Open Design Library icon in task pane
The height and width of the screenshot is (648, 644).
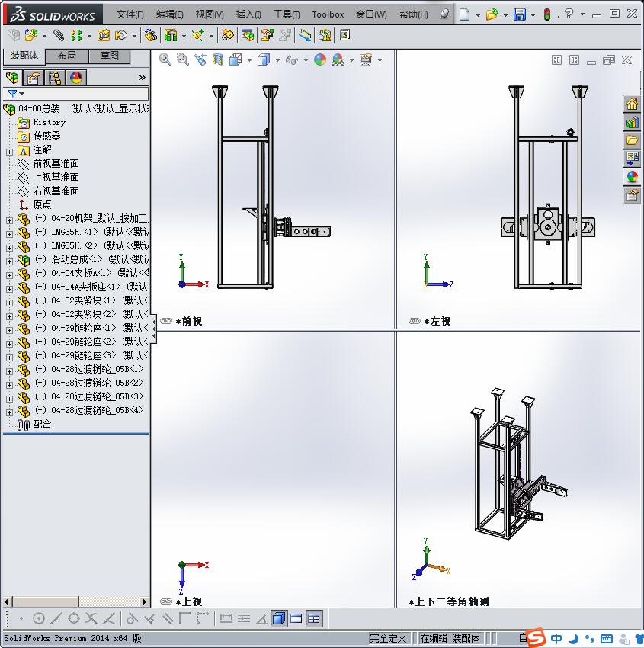point(632,122)
